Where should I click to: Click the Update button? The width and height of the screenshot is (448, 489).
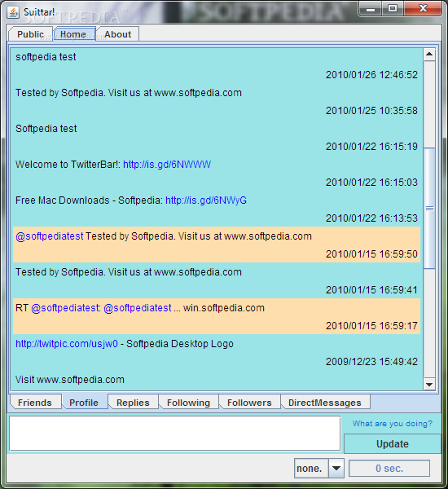click(392, 443)
